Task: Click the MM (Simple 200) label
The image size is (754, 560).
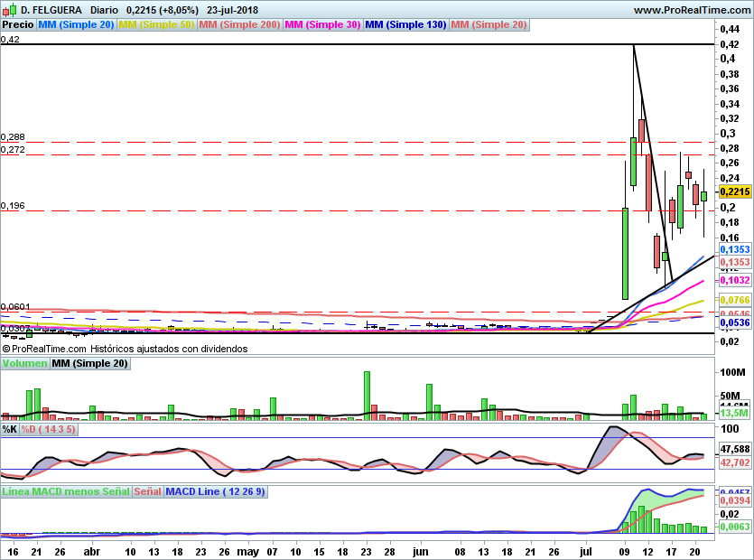Action: tap(238, 25)
